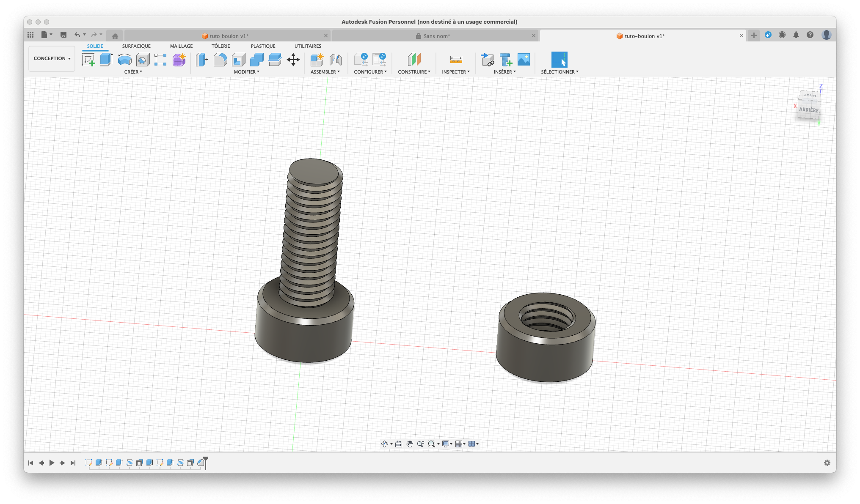
Task: Select the Offset Plane construct tool
Action: (414, 60)
